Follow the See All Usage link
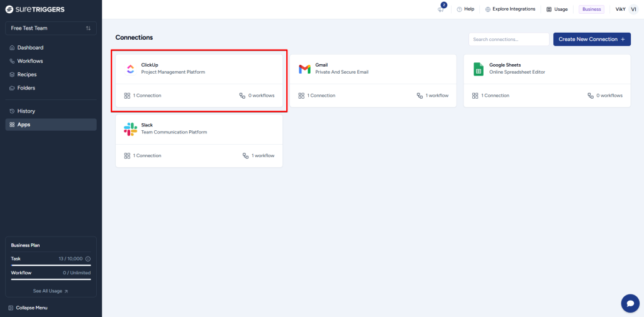The width and height of the screenshot is (644, 317). [x=51, y=291]
